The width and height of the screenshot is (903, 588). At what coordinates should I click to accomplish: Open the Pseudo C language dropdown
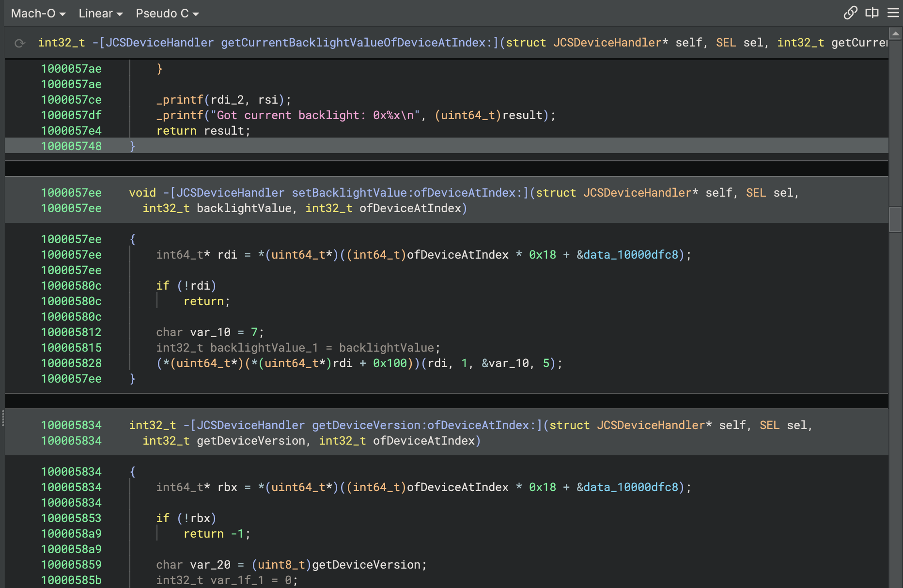pos(167,14)
